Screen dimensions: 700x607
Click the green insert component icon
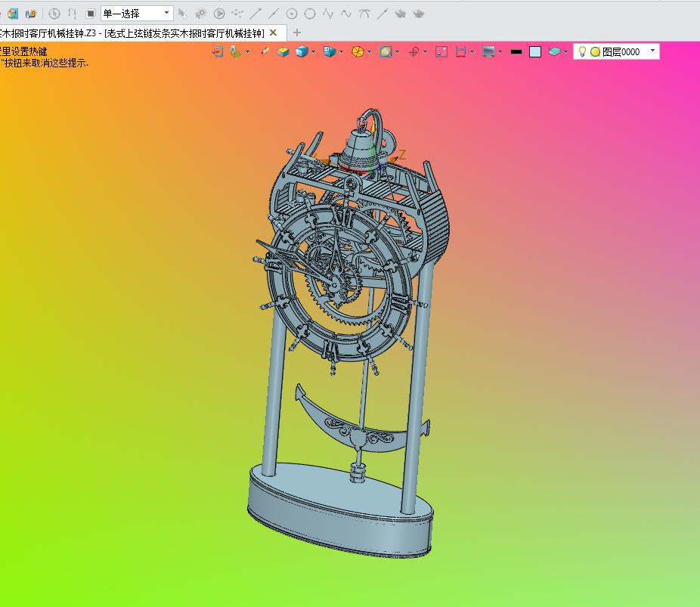click(x=235, y=51)
